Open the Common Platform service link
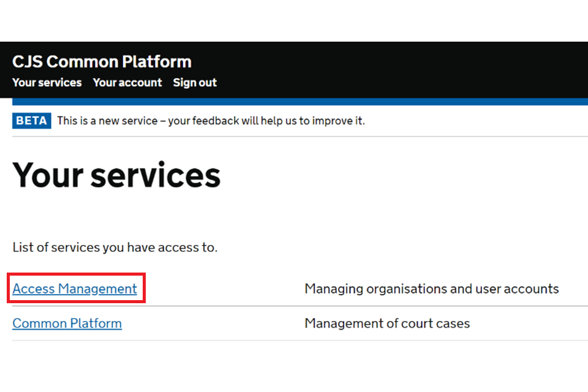588x392 pixels. [67, 323]
